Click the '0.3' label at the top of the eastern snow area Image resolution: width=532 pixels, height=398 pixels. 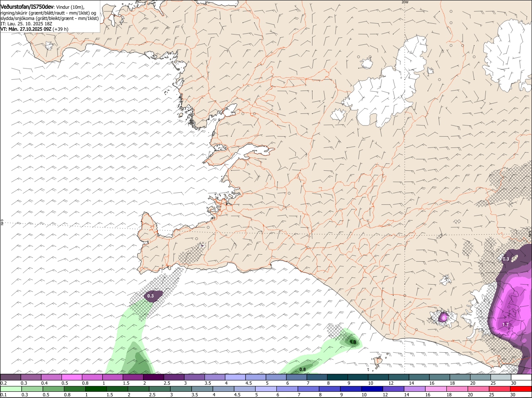pos(506,259)
